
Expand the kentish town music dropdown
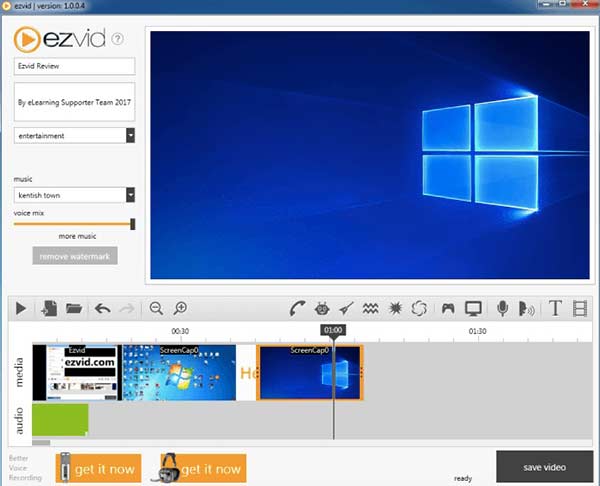click(74, 195)
